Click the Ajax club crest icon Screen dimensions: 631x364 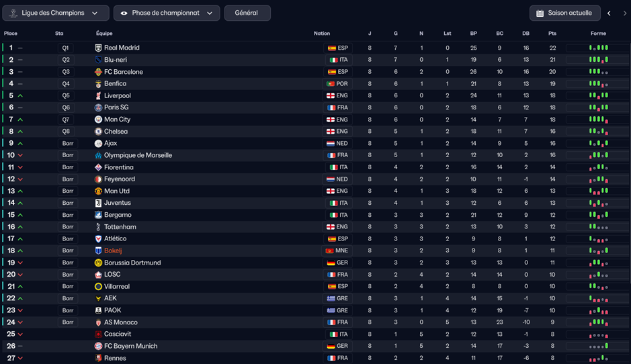(99, 144)
